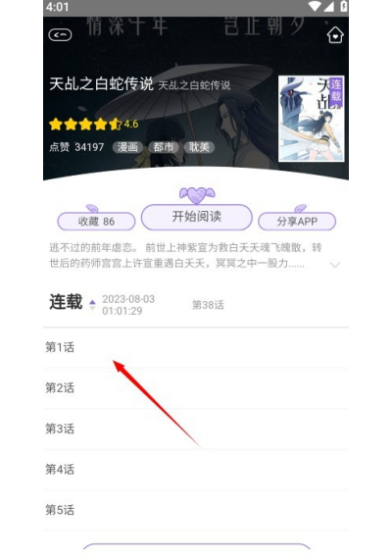Jump to latest chapter 第38话
Image resolution: width=392 pixels, height=558 pixels.
click(x=208, y=305)
